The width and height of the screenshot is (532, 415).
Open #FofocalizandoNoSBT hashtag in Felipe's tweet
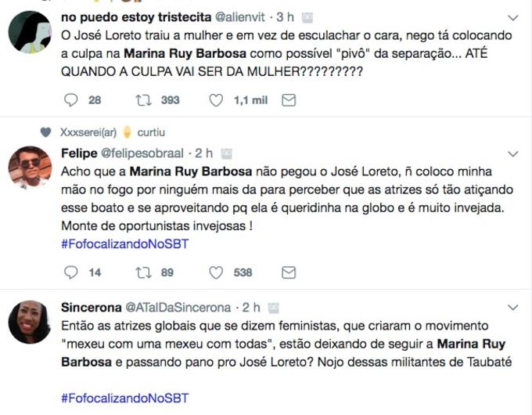point(125,243)
